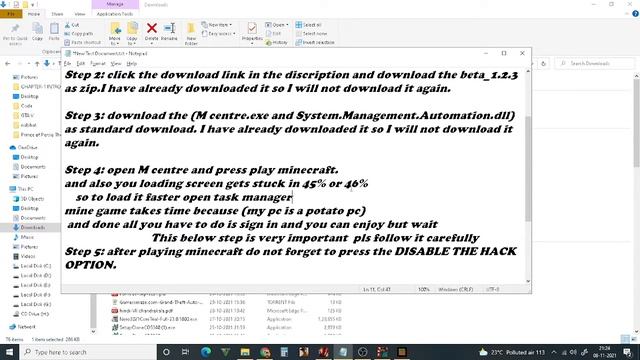Click the Task View taskbar icon
The height and width of the screenshot is (360, 640).
coord(185,352)
